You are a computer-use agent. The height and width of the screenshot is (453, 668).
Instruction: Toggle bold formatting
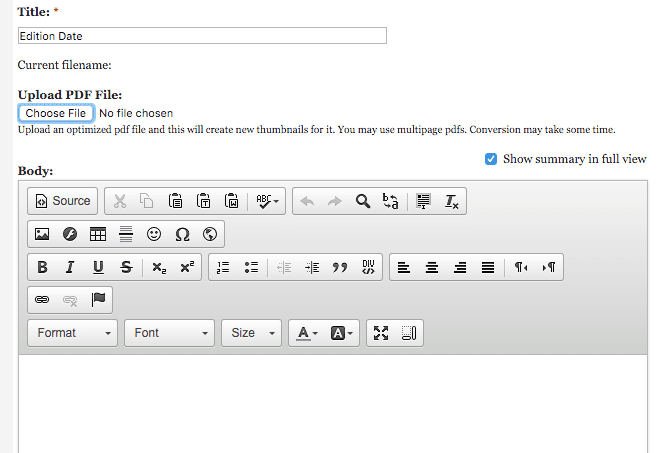point(42,267)
